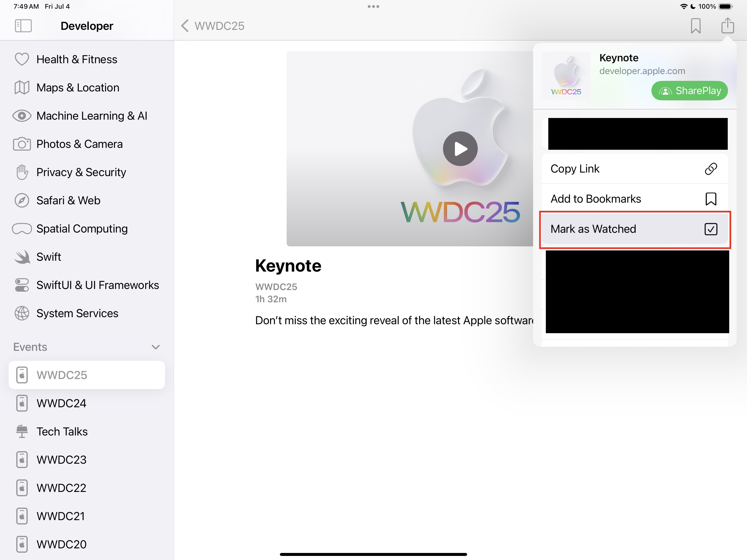
Task: Click the podium icon for Tech Talks
Action: [22, 431]
